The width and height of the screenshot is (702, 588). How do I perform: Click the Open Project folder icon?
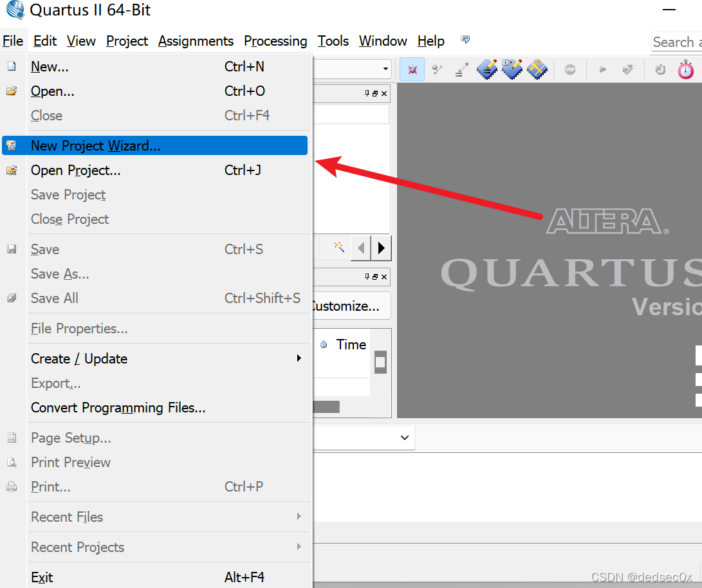coord(12,170)
